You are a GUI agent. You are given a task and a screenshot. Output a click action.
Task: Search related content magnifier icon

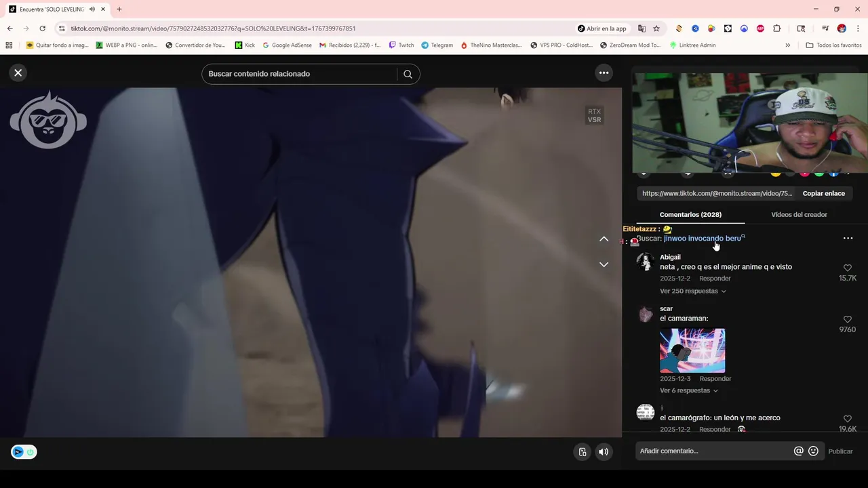coord(408,74)
